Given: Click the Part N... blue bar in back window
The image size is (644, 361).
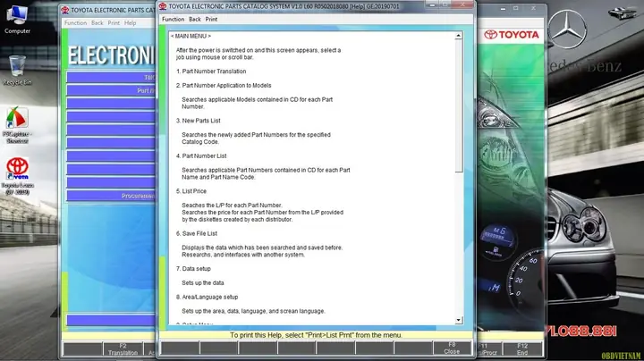Looking at the screenshot, I should click(x=111, y=90).
